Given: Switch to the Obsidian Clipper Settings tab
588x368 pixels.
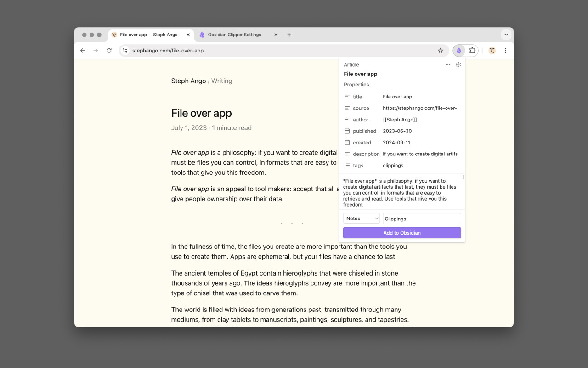Looking at the screenshot, I should click(234, 34).
